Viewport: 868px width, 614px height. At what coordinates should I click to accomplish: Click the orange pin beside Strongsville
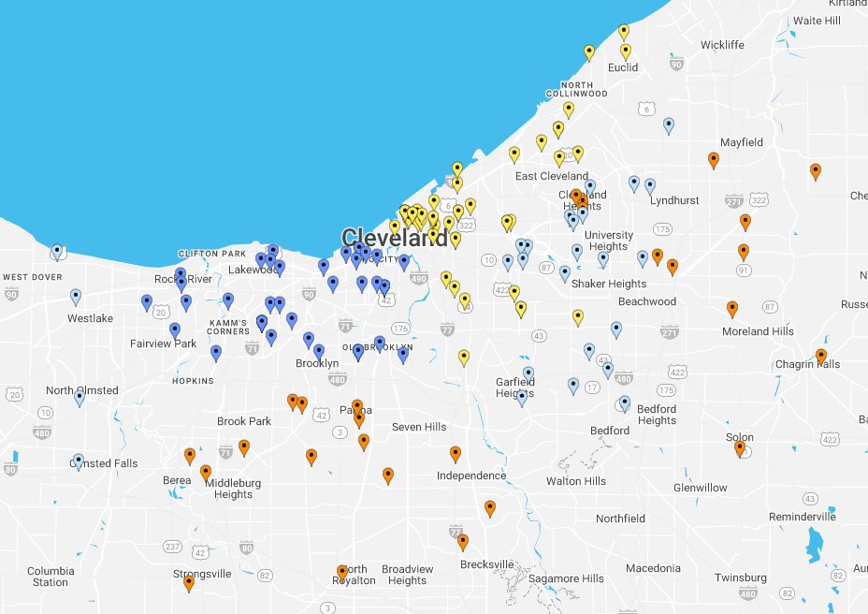click(x=189, y=583)
